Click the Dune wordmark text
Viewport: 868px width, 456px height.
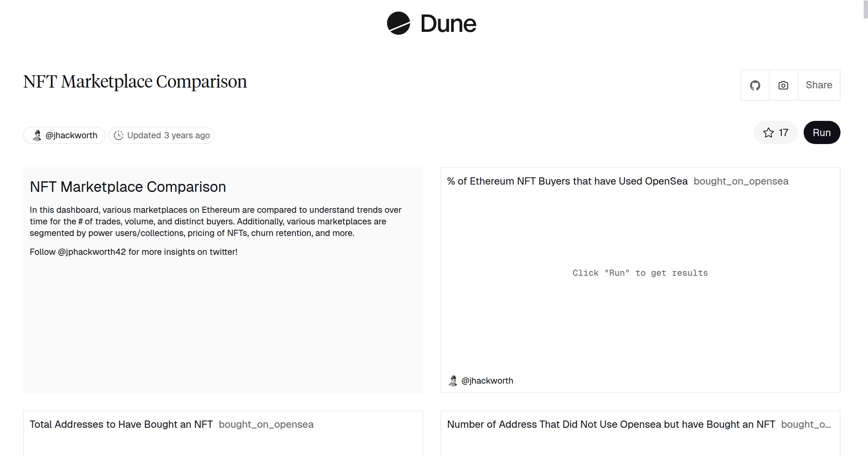(x=448, y=24)
